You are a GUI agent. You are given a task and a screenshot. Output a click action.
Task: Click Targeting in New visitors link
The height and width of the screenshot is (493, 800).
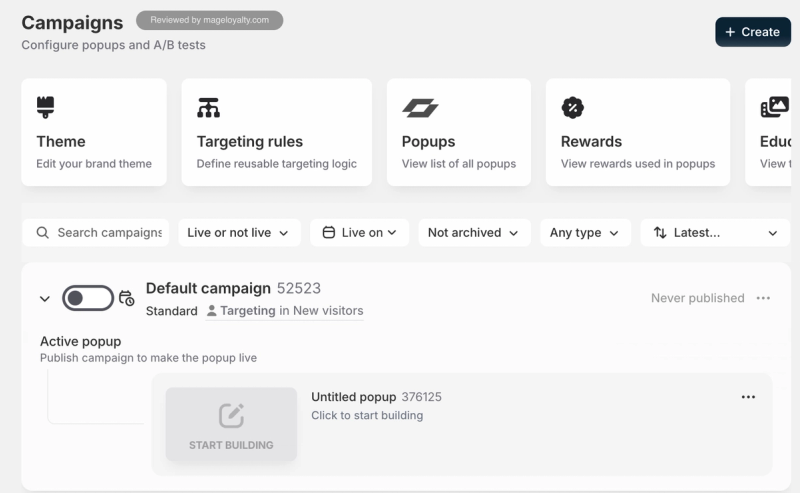tap(285, 311)
